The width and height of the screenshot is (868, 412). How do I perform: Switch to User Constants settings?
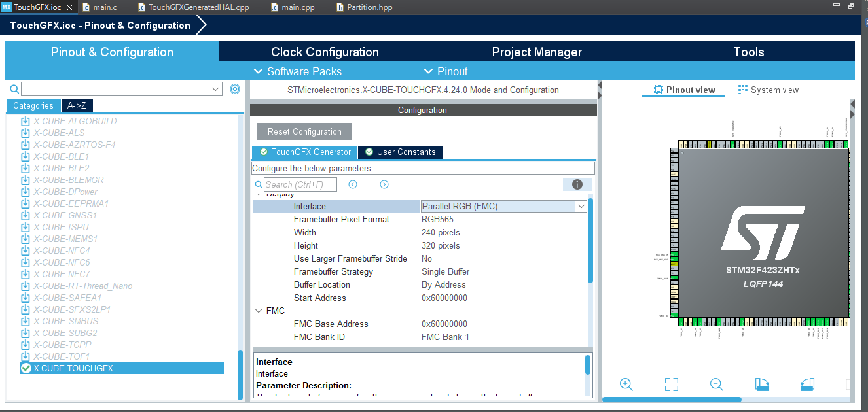(x=400, y=152)
